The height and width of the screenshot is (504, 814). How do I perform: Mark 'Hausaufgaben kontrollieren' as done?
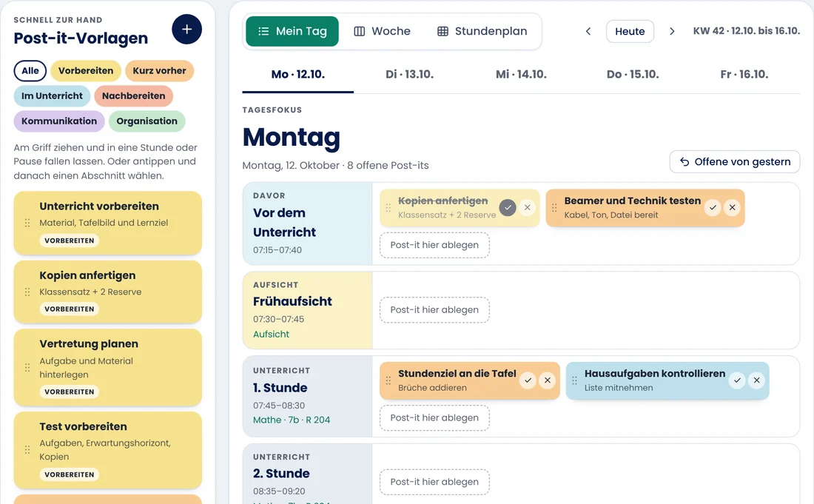pyautogui.click(x=737, y=380)
